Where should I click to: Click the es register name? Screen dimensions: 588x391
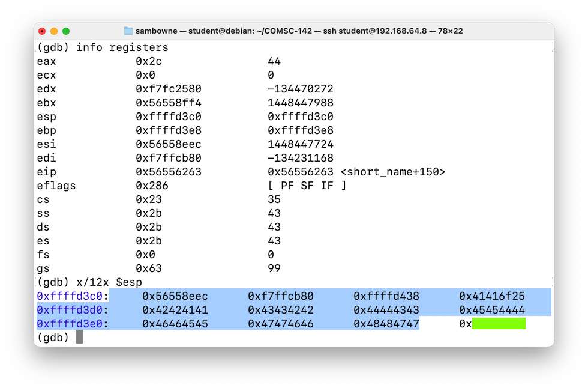(x=43, y=241)
